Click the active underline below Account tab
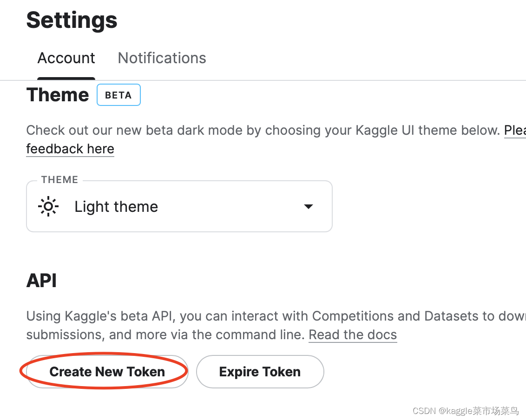526x420 pixels. click(66, 79)
